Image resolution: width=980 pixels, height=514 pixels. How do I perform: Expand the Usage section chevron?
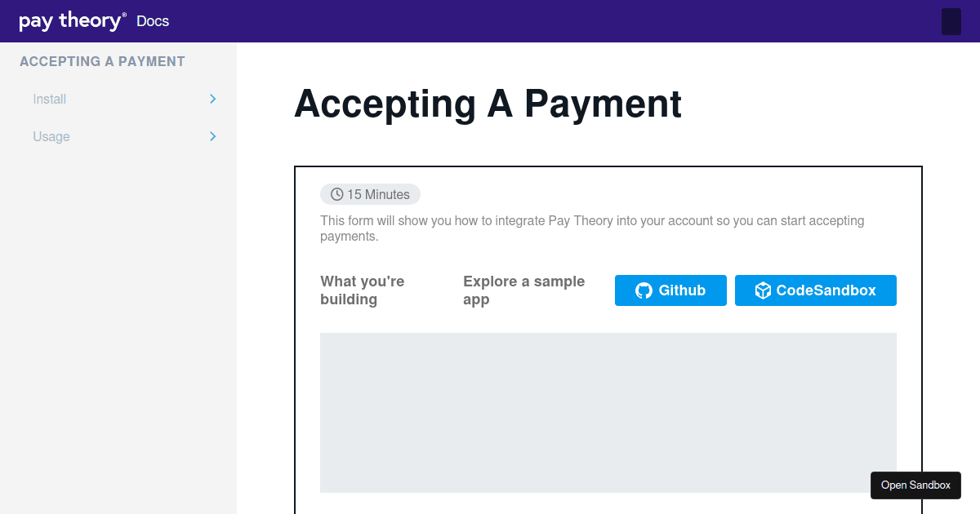pos(212,136)
